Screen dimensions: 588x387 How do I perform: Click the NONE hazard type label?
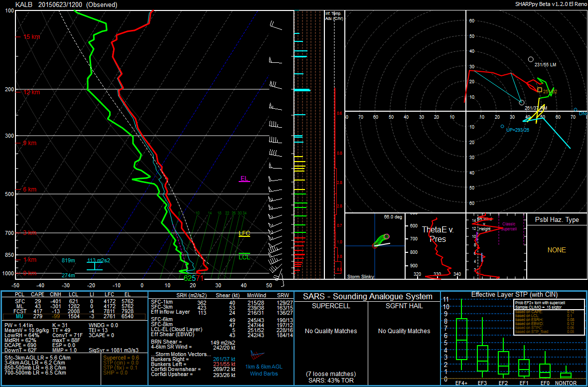pos(557,250)
